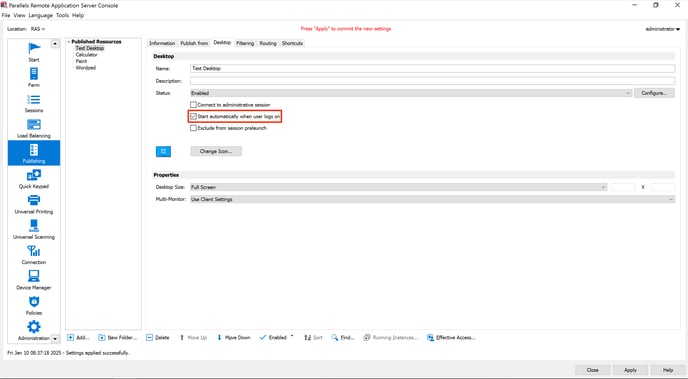
Task: Click the bottom Help button
Action: click(x=668, y=370)
